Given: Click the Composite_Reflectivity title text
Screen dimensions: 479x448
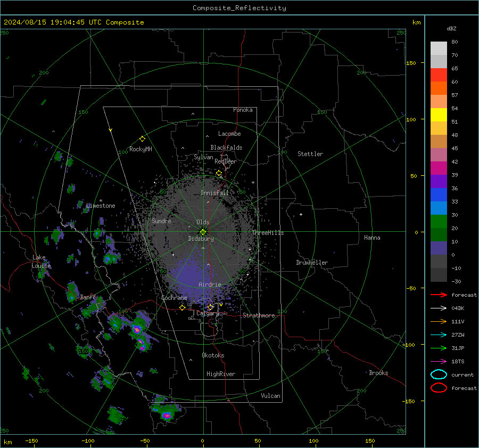Looking at the screenshot, I should 240,8.
